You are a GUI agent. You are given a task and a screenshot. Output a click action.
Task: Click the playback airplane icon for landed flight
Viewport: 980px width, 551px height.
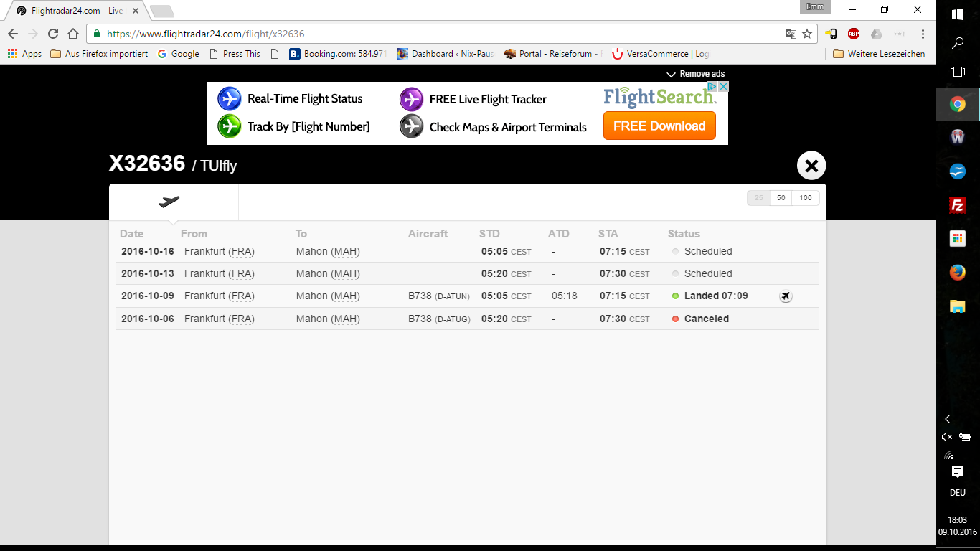pyautogui.click(x=786, y=296)
